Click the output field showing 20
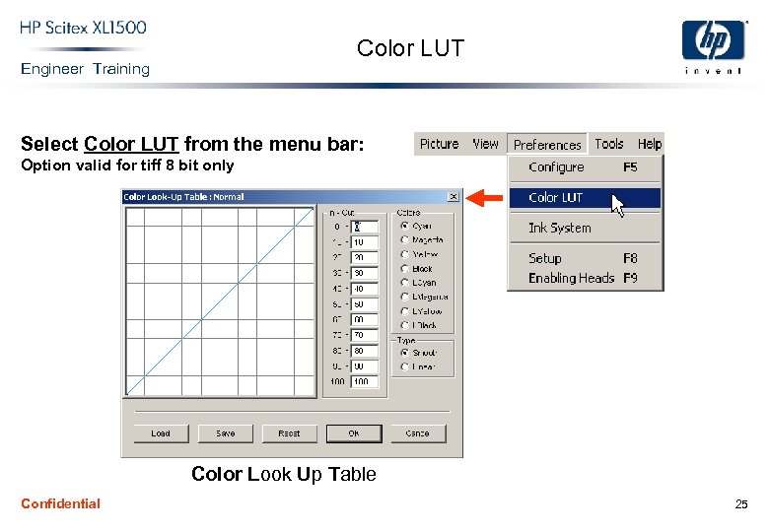The image size is (769, 532). [x=365, y=258]
